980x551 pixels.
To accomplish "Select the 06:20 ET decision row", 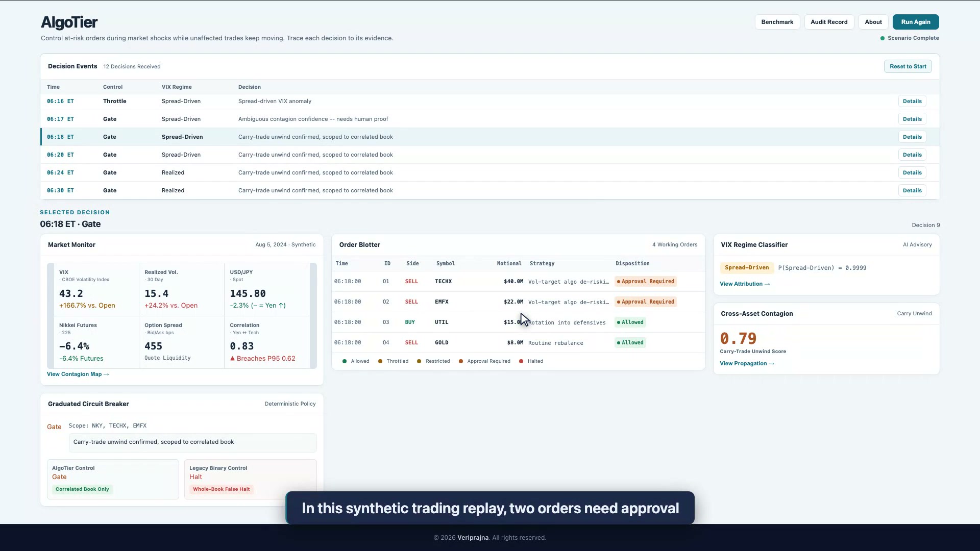I will pyautogui.click(x=490, y=155).
